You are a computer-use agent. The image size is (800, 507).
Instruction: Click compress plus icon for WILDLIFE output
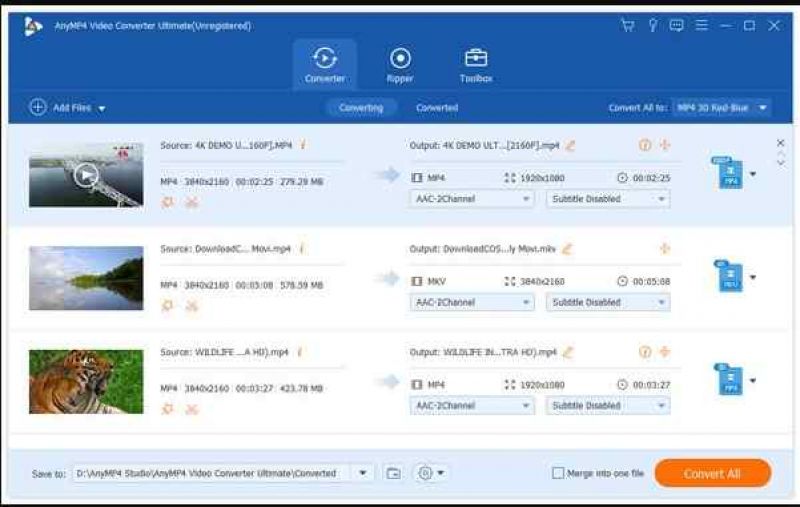tap(665, 351)
